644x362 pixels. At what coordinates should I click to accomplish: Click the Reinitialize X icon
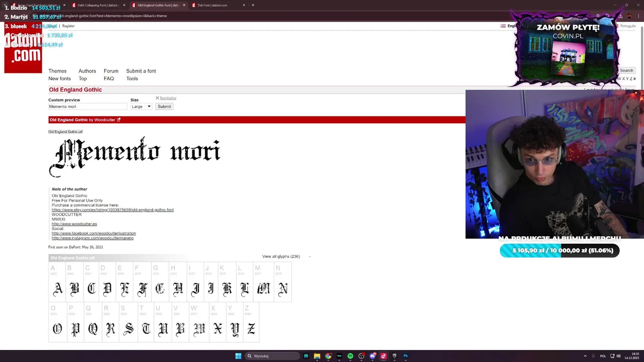tap(157, 98)
